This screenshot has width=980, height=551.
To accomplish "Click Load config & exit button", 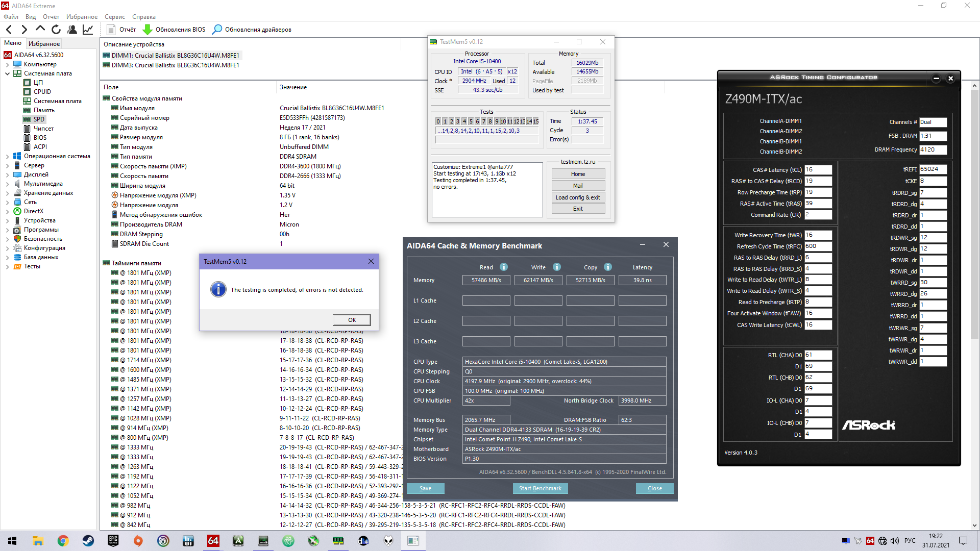I will tap(578, 197).
